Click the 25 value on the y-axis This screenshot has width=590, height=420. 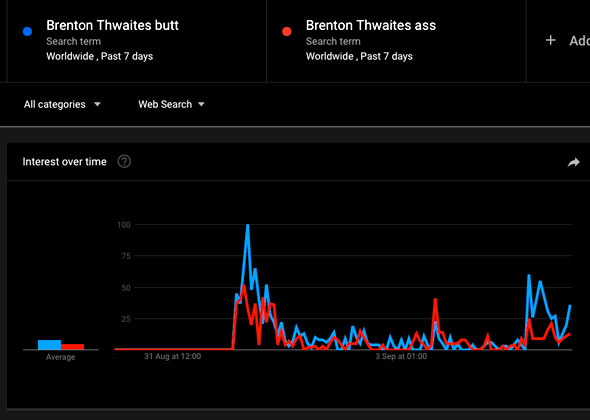(x=126, y=319)
